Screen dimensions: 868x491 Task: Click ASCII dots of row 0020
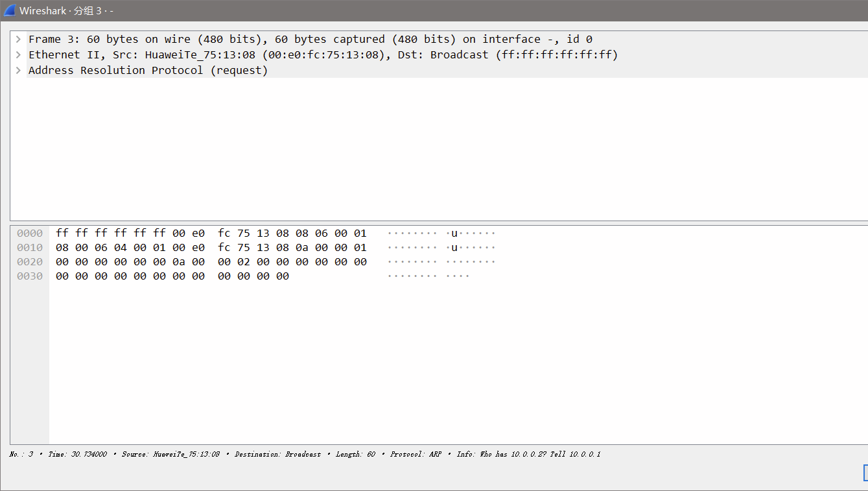click(x=441, y=262)
